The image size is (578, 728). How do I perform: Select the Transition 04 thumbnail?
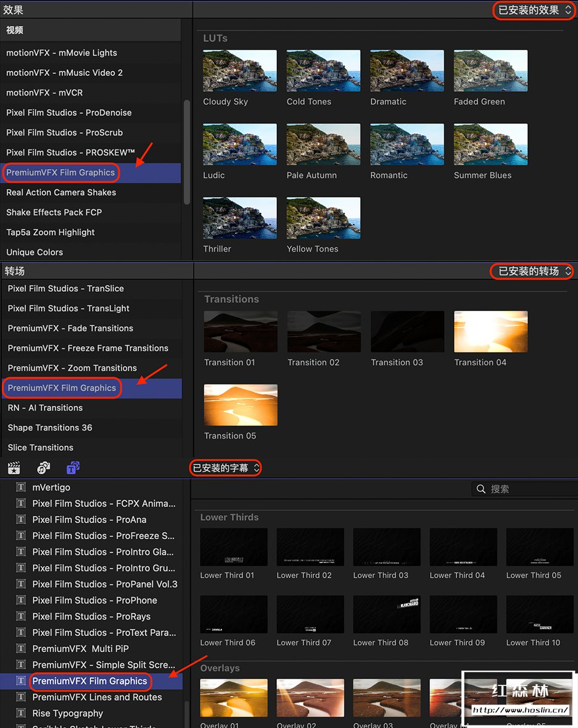click(491, 331)
